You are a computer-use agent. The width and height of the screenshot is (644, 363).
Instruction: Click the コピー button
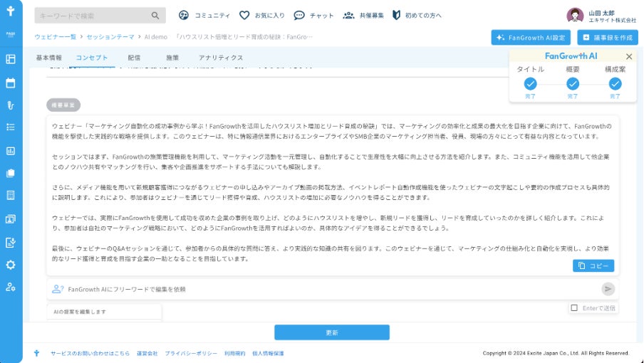(x=593, y=265)
